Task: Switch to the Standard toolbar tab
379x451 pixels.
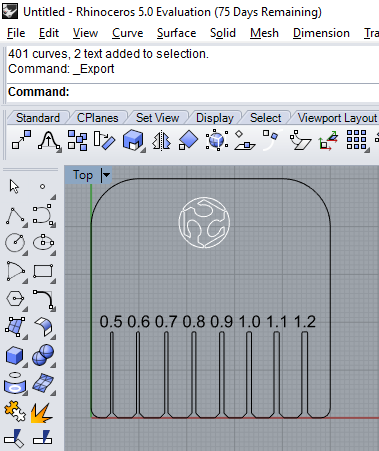Action: [38, 118]
